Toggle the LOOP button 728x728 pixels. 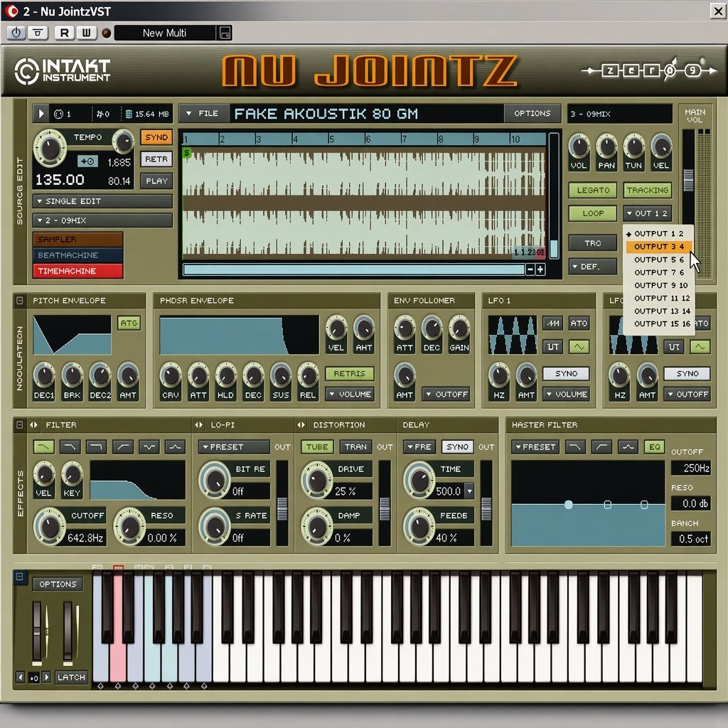(593, 213)
